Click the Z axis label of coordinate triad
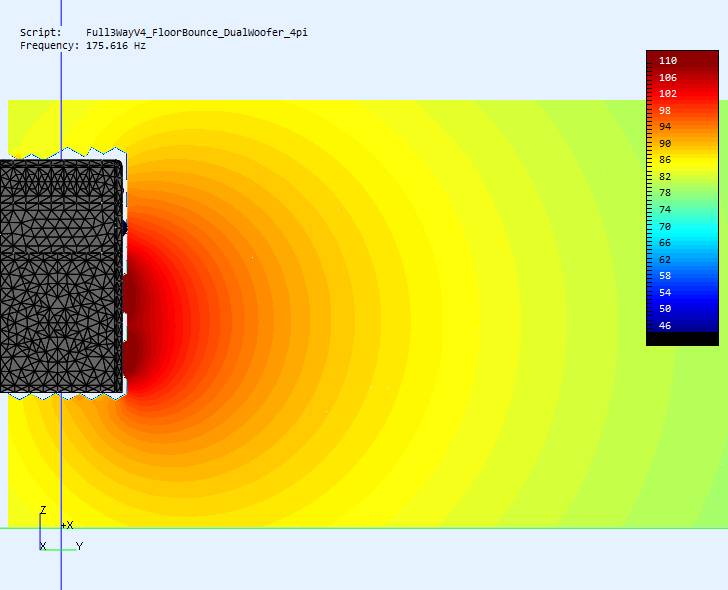This screenshot has height=590, width=728. pos(43,510)
